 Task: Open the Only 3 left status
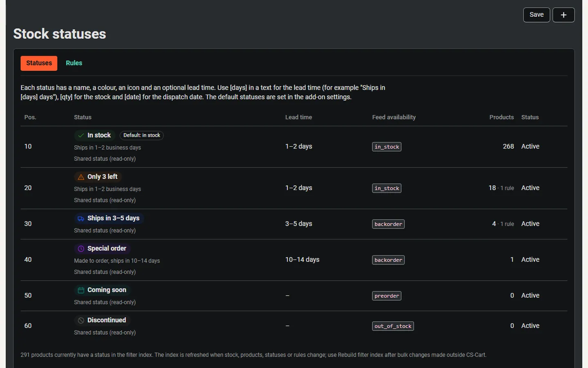tap(102, 177)
